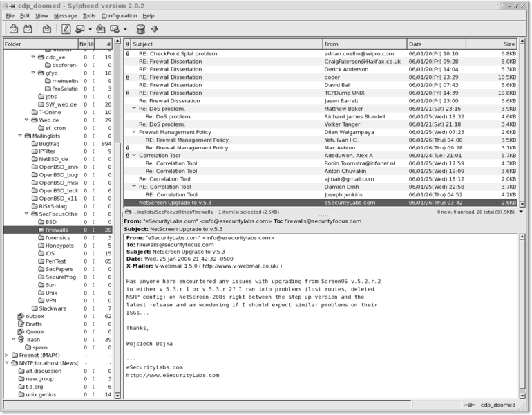The image size is (532, 415).
Task: Click the Send queued messages icon
Action: [x=47, y=29]
